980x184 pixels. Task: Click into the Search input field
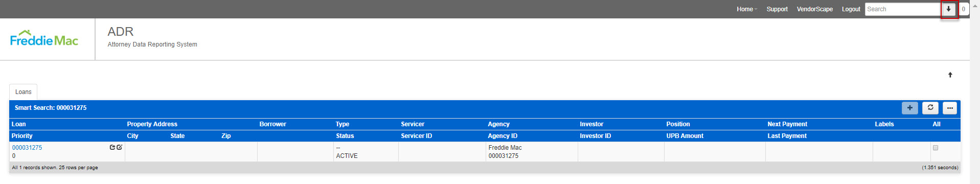(903, 9)
